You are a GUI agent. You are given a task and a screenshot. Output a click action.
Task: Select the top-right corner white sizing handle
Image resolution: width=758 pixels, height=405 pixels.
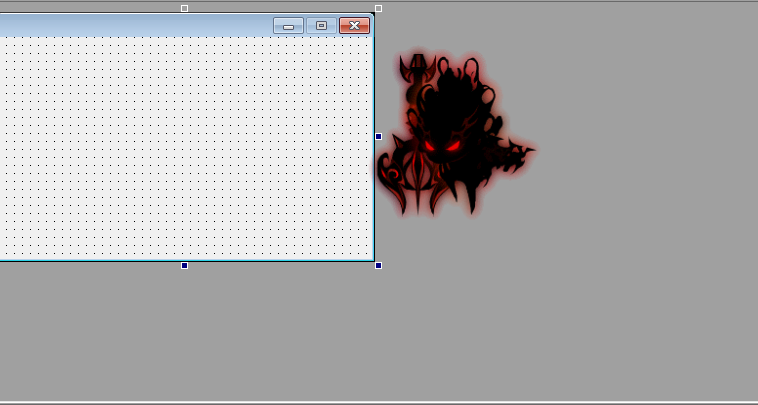pyautogui.click(x=378, y=8)
